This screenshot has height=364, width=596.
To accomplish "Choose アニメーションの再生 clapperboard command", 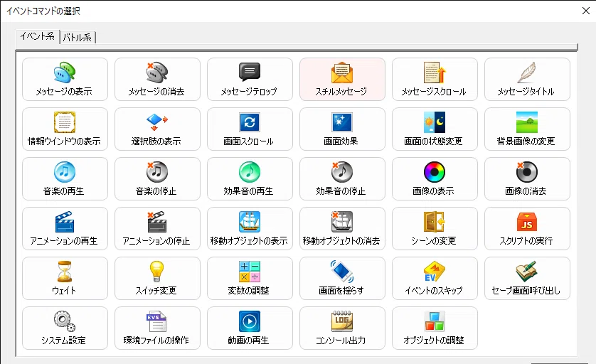I will [65, 229].
